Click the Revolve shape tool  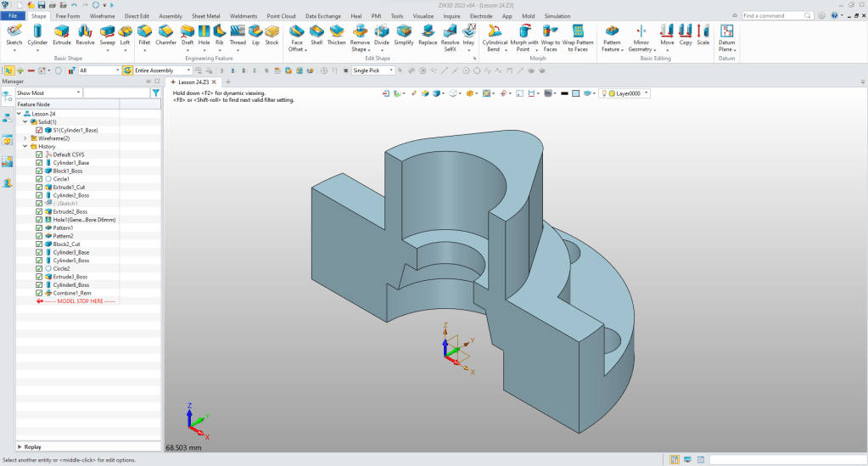[x=85, y=34]
